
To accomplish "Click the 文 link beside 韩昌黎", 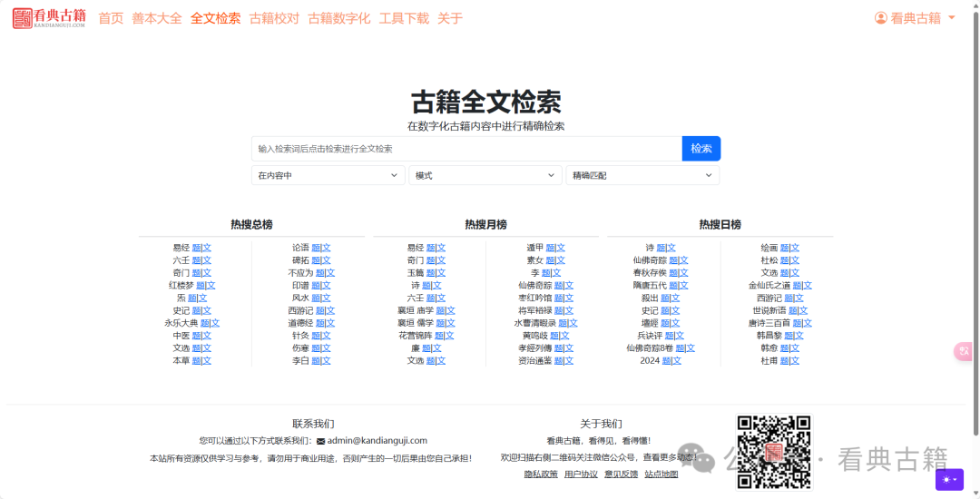I will point(799,336).
